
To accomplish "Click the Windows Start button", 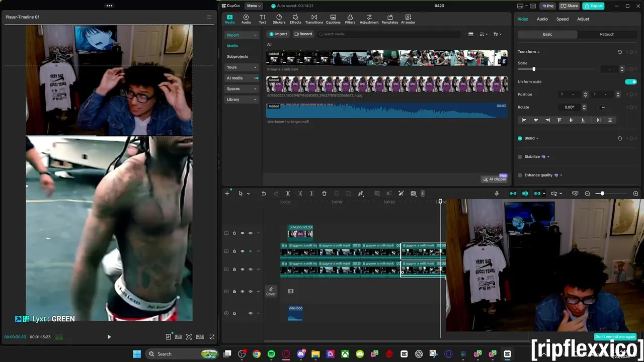I will tap(137, 354).
